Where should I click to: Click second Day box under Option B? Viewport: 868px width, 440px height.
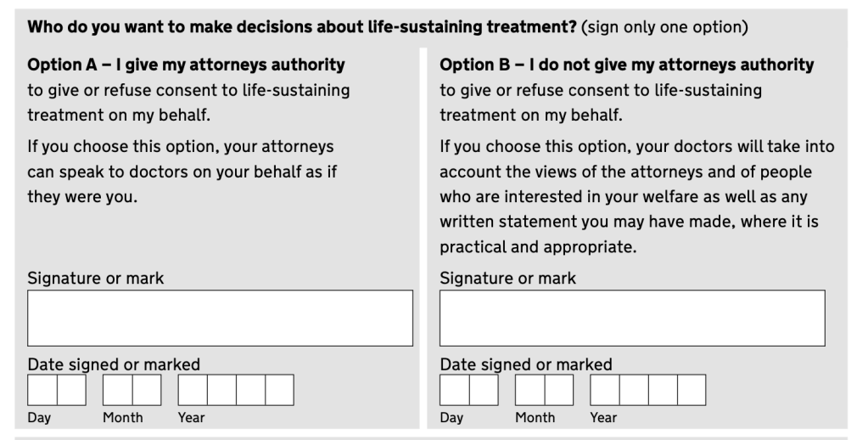point(484,390)
